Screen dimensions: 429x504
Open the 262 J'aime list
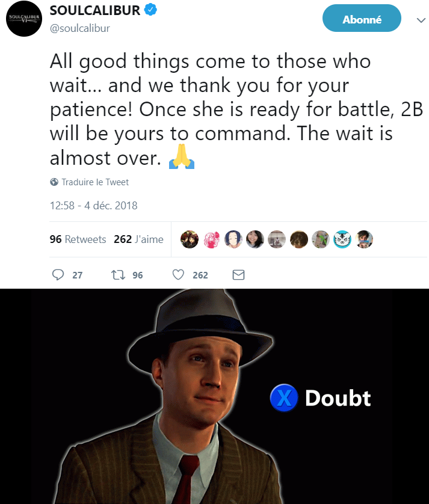pos(138,239)
